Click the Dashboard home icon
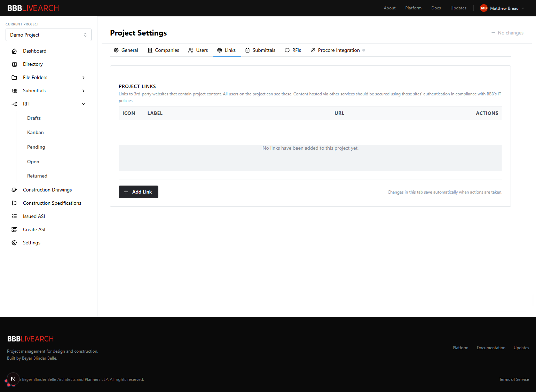The image size is (536, 392). 14,51
